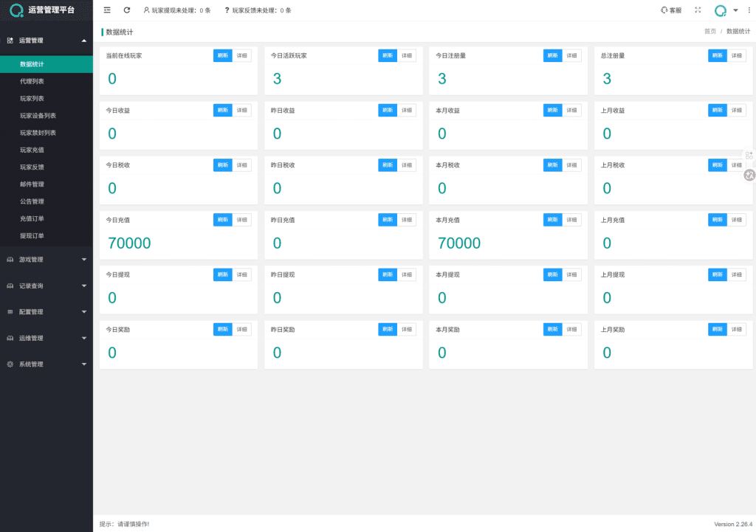Viewport: 756px width, 532px height.
Task: Click 详细 button on 总注册量 card
Action: (x=736, y=55)
